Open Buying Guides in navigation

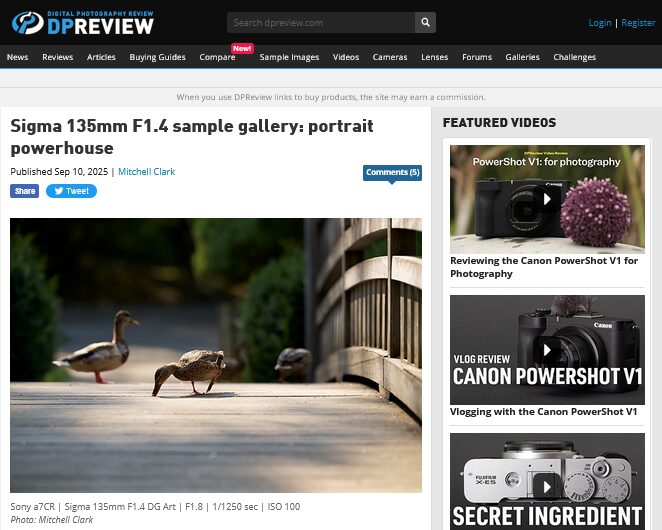point(157,57)
